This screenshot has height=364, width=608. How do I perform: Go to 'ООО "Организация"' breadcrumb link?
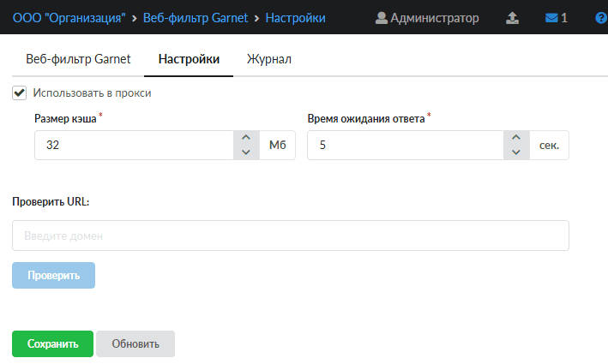point(69,18)
